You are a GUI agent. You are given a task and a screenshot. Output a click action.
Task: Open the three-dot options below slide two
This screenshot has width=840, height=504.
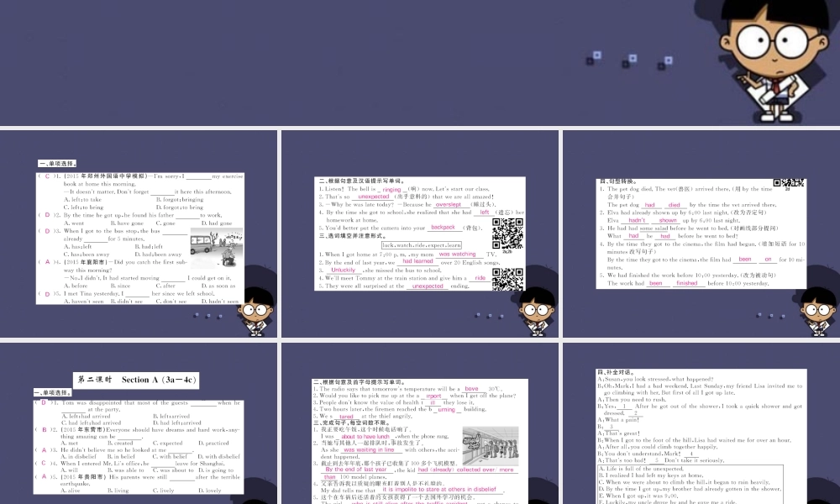[489, 315]
